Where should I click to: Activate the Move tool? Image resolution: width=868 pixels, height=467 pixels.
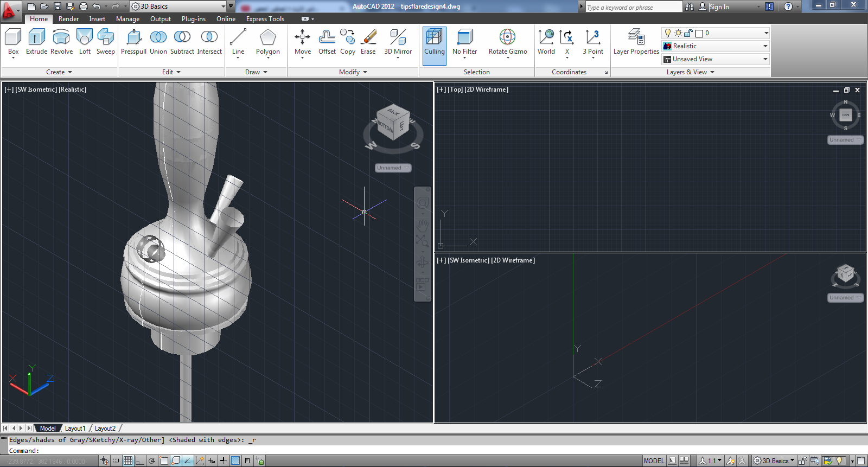point(303,42)
